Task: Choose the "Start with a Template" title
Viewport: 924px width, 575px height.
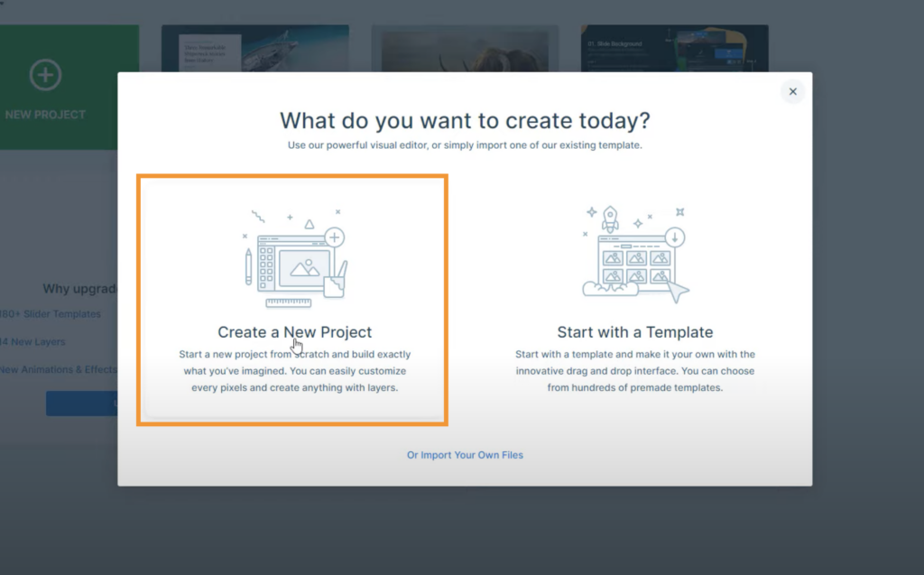Action: [635, 332]
